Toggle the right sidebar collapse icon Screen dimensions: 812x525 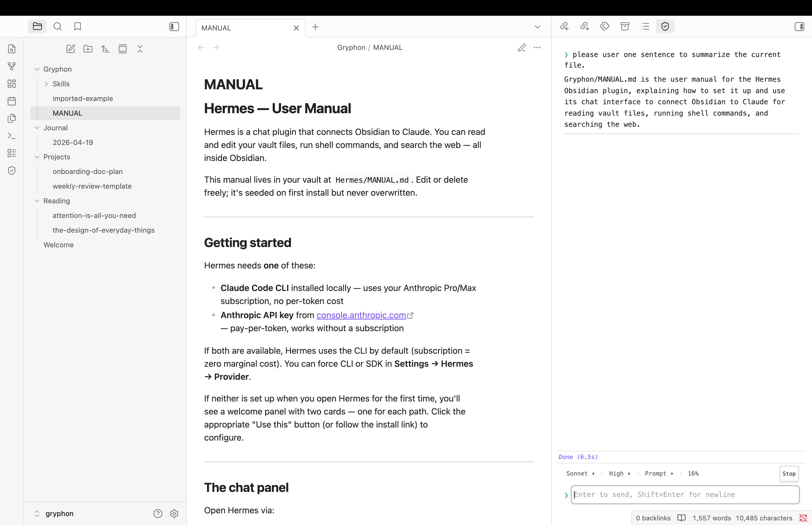(800, 27)
